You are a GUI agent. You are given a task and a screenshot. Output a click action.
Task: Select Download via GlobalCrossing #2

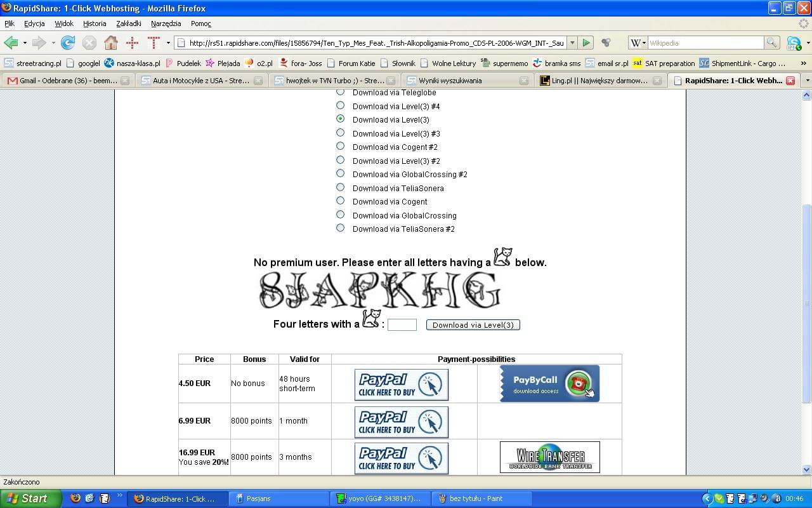point(341,173)
